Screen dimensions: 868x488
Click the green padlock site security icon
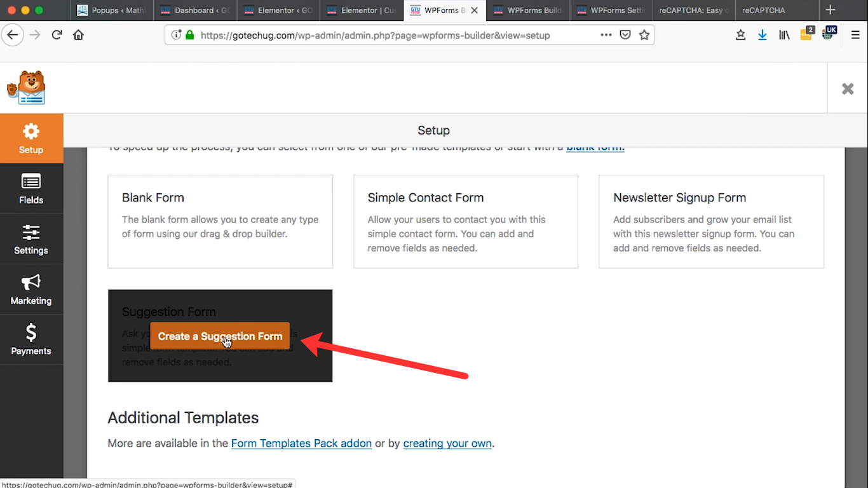[x=189, y=36]
